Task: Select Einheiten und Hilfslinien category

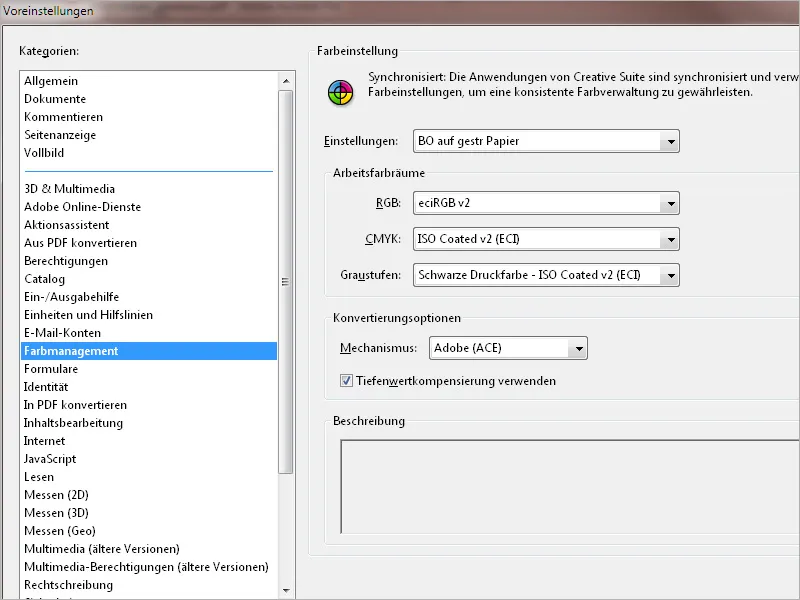Action: point(149,315)
